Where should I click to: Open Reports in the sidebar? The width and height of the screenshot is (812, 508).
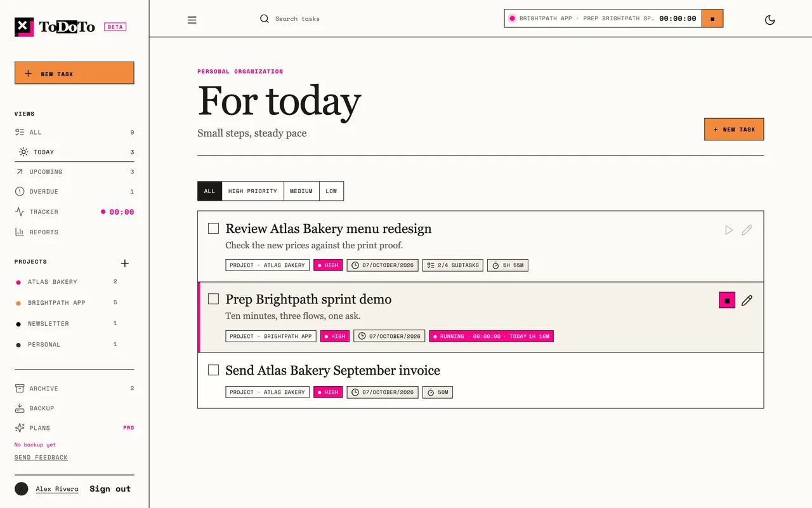(x=74, y=232)
